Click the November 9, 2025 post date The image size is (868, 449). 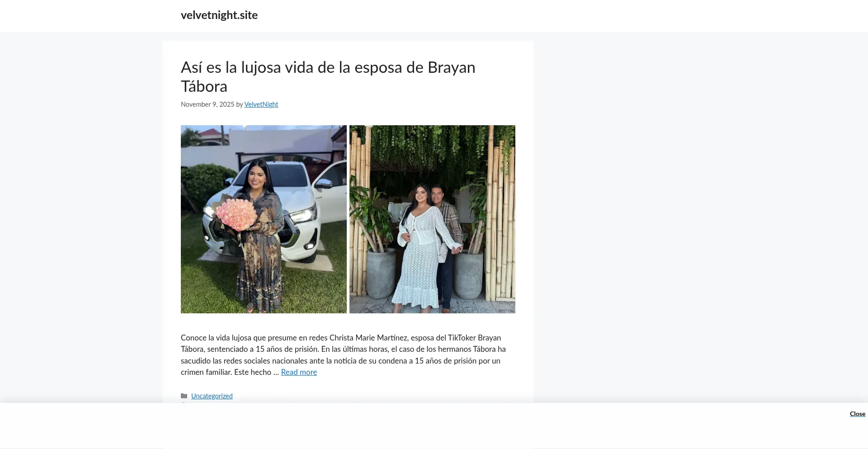(208, 104)
